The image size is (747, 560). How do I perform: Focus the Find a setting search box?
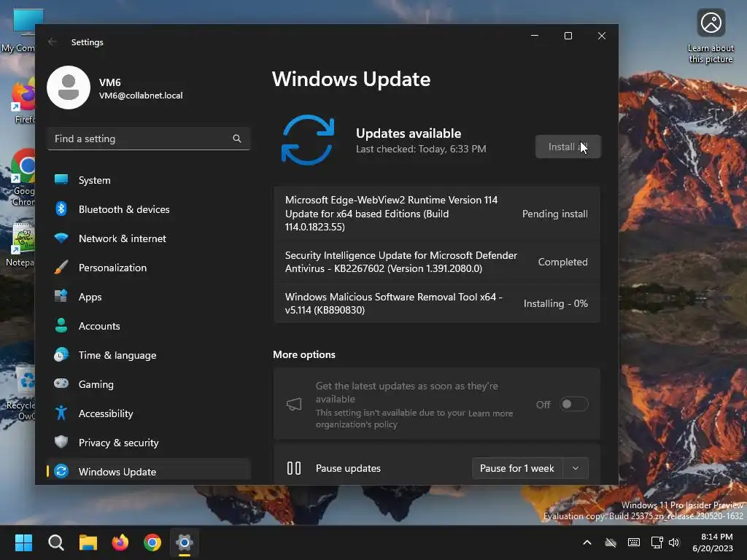tap(149, 139)
